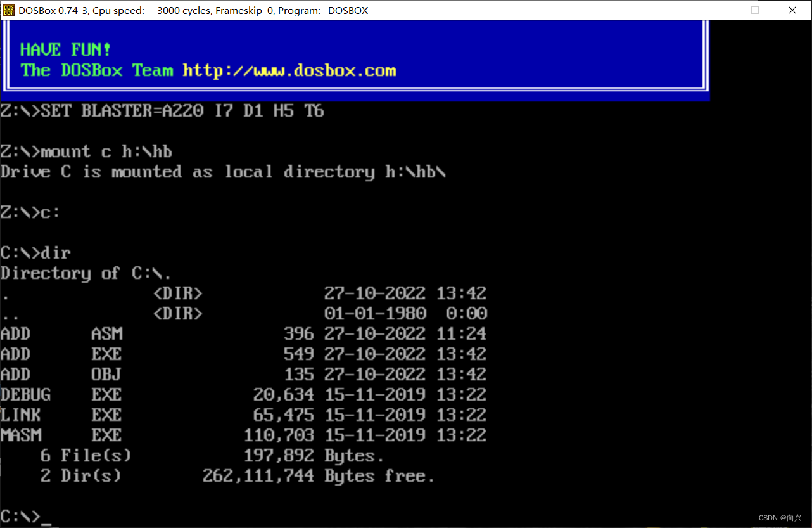The height and width of the screenshot is (528, 812).
Task: Select the DEBUG EXE file name
Action: pos(61,395)
